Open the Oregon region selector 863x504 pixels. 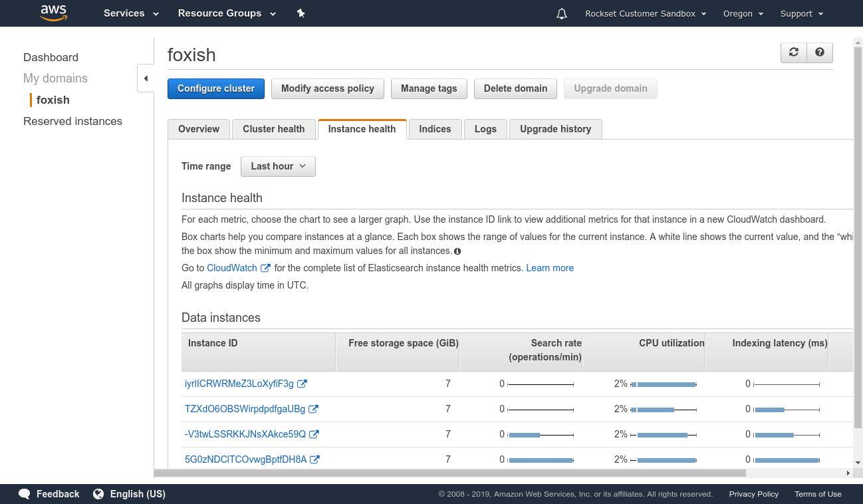point(743,13)
